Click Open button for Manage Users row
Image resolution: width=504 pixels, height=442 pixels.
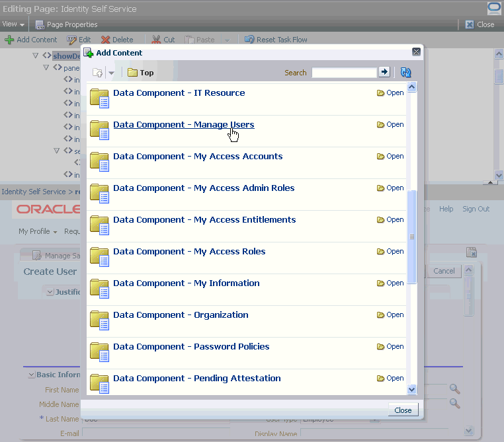[x=390, y=125]
